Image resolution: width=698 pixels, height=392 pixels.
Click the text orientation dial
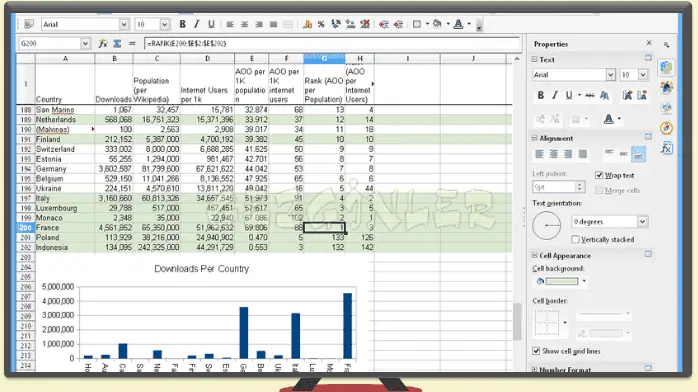[546, 225]
